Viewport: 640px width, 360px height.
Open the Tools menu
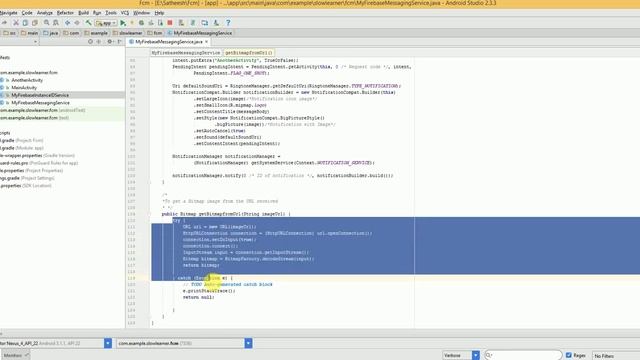click(x=111, y=13)
